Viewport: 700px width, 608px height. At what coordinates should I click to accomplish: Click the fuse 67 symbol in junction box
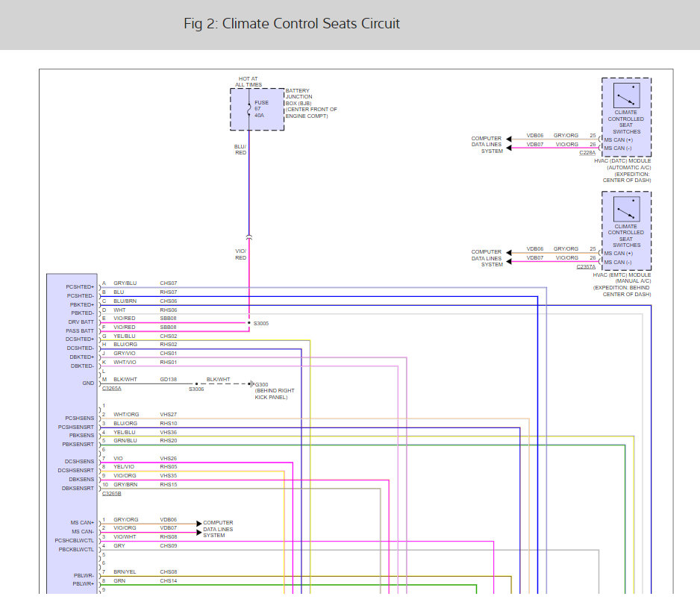[x=249, y=110]
